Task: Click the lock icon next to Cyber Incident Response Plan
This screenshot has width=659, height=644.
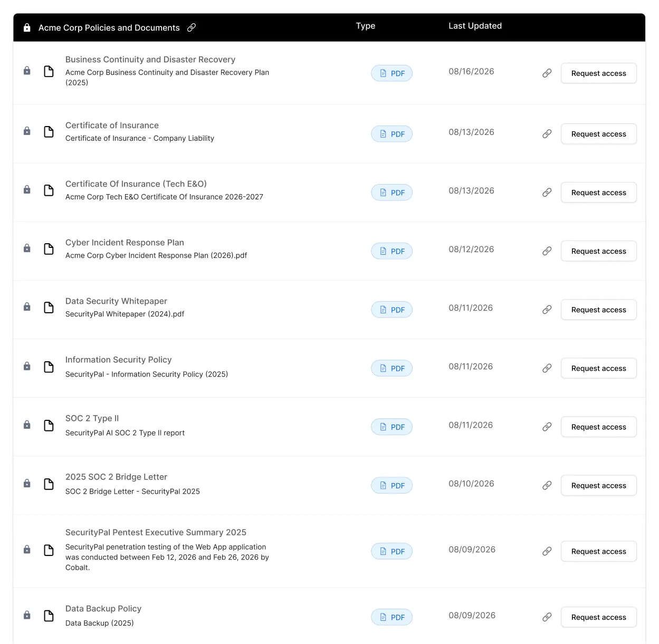Action: tap(27, 248)
